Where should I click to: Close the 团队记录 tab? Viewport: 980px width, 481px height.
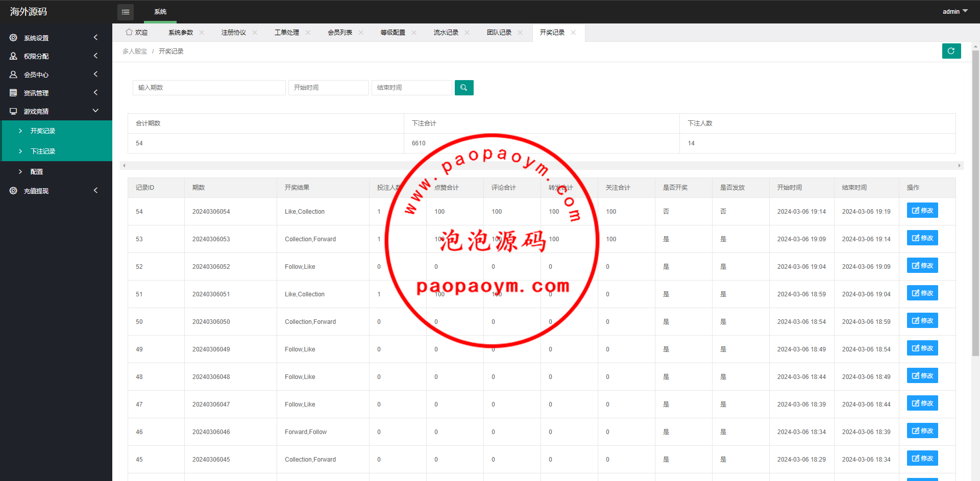coord(520,33)
